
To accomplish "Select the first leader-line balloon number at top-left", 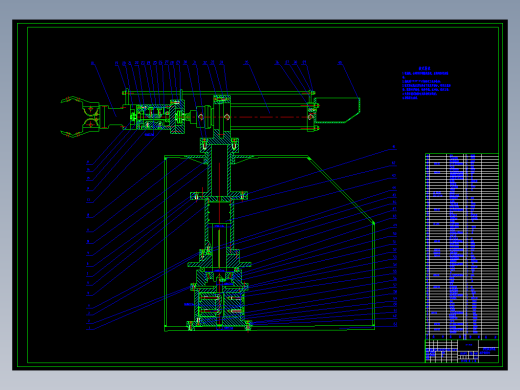I will tap(92, 63).
